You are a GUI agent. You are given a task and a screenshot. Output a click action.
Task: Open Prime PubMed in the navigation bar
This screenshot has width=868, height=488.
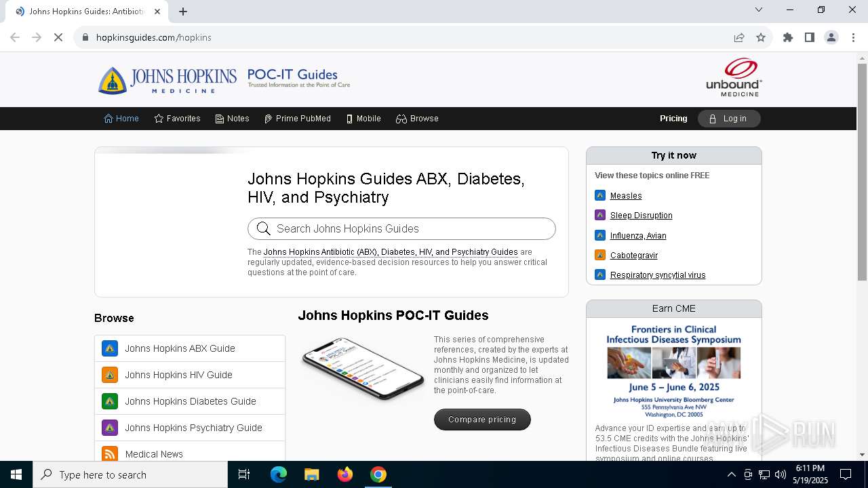pyautogui.click(x=297, y=119)
